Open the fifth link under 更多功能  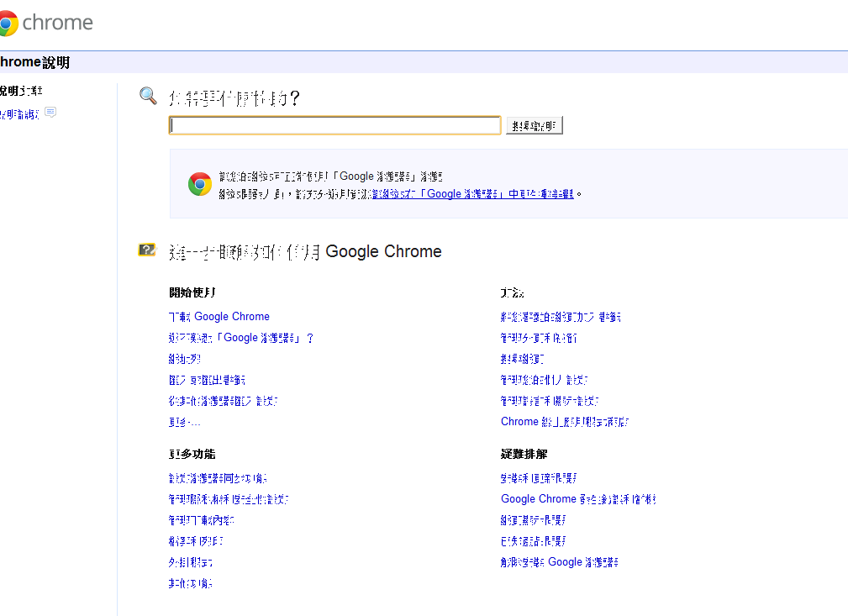pyautogui.click(x=191, y=562)
